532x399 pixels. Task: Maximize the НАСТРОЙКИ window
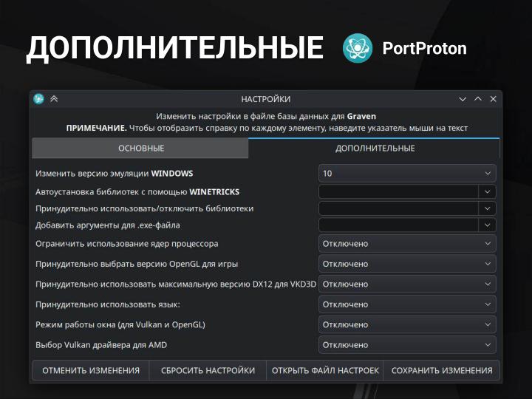tap(478, 99)
